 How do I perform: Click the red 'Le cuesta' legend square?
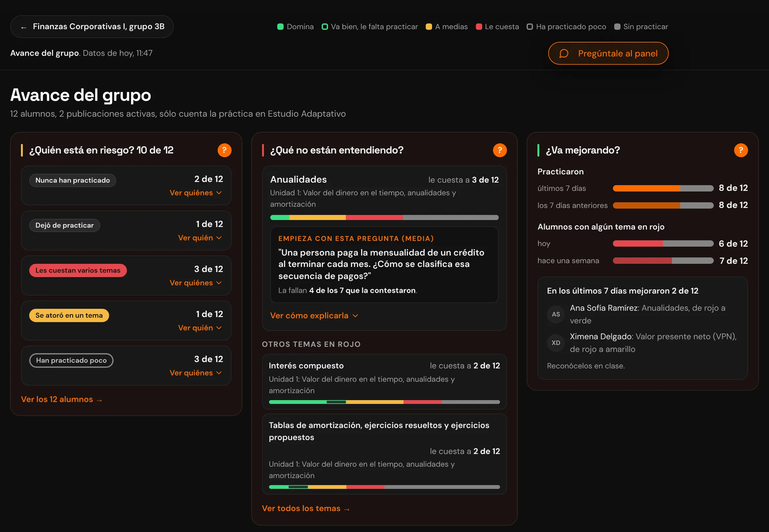[478, 27]
